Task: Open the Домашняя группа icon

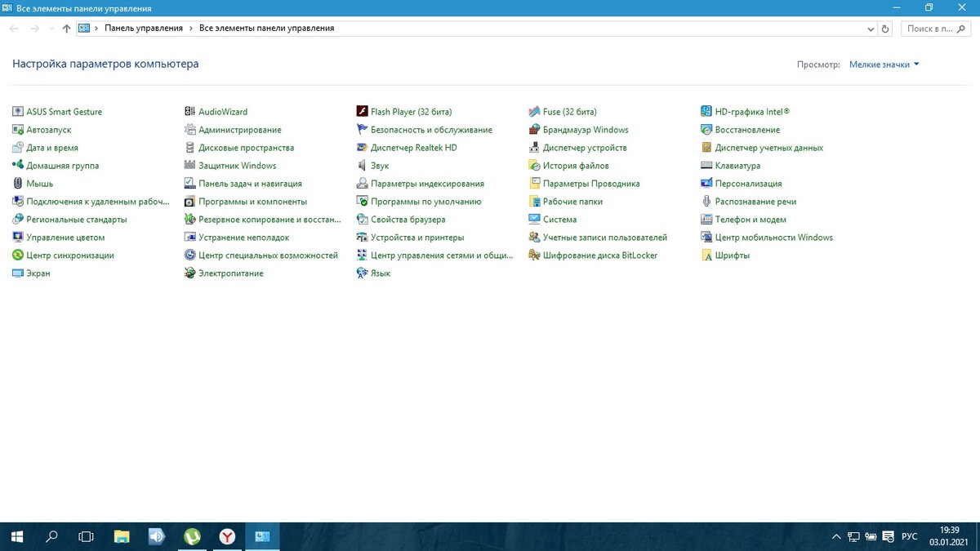Action: pos(18,166)
